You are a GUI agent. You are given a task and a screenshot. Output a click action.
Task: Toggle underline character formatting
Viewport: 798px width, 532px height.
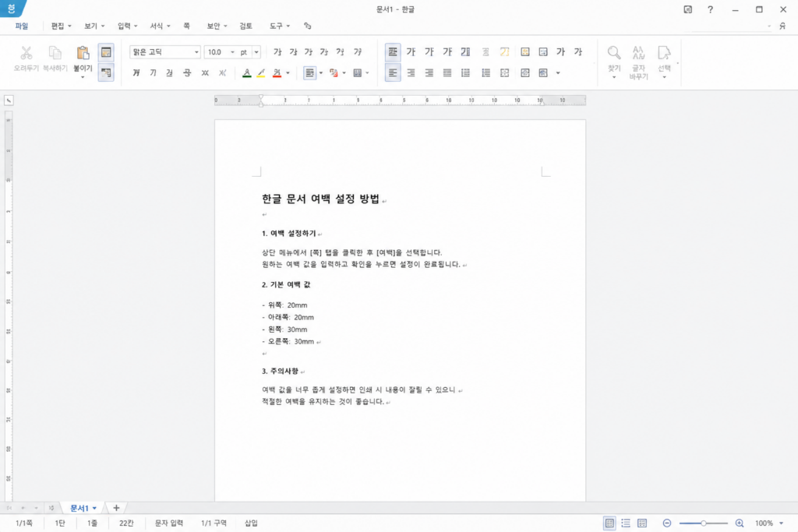point(169,72)
